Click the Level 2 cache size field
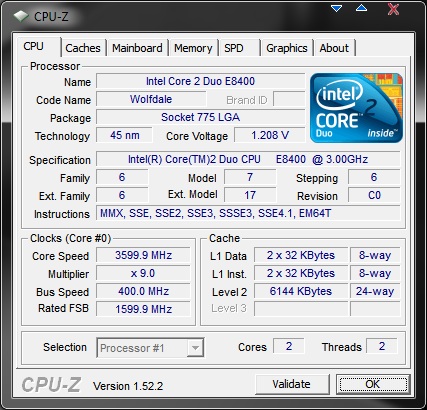 pyautogui.click(x=301, y=291)
